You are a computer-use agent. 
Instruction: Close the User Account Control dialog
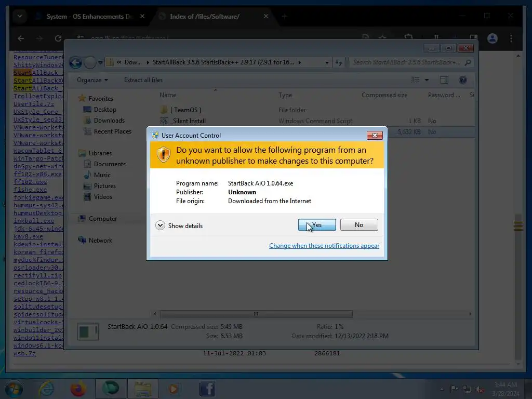375,136
